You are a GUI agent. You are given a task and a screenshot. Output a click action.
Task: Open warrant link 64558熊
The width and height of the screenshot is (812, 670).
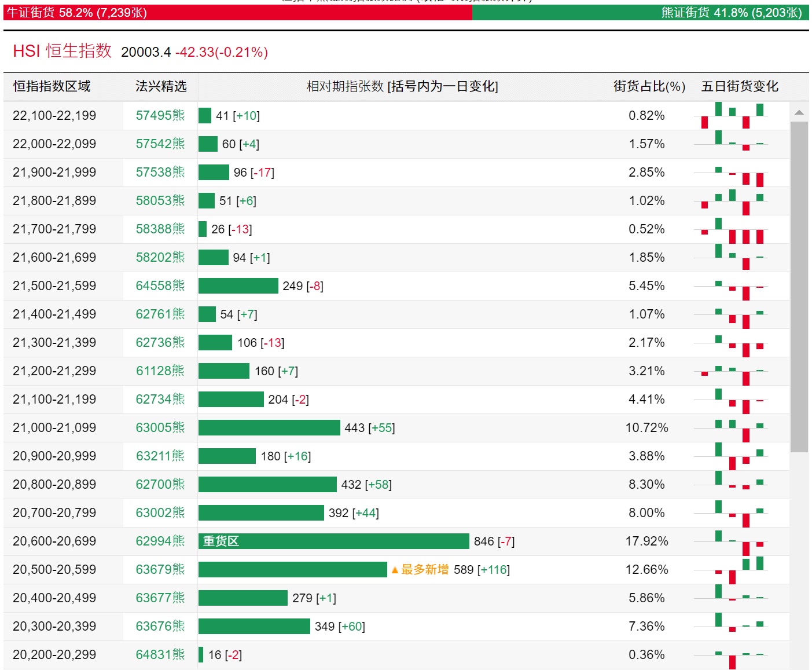(160, 285)
